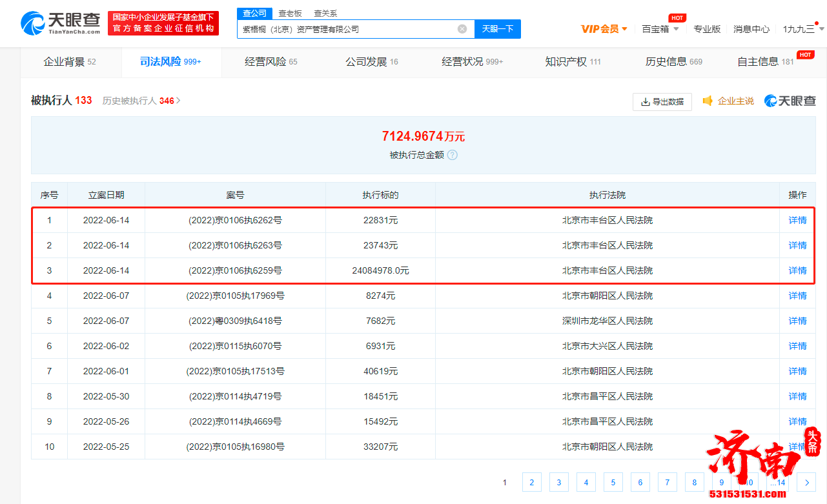This screenshot has height=504, width=827.
Task: Open VIP会员 dropdown menu
Action: click(x=604, y=29)
